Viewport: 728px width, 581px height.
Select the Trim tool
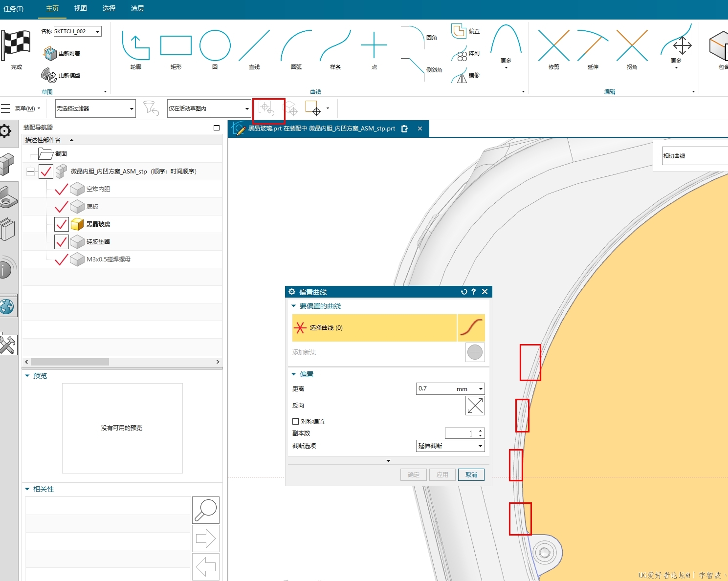click(x=553, y=45)
